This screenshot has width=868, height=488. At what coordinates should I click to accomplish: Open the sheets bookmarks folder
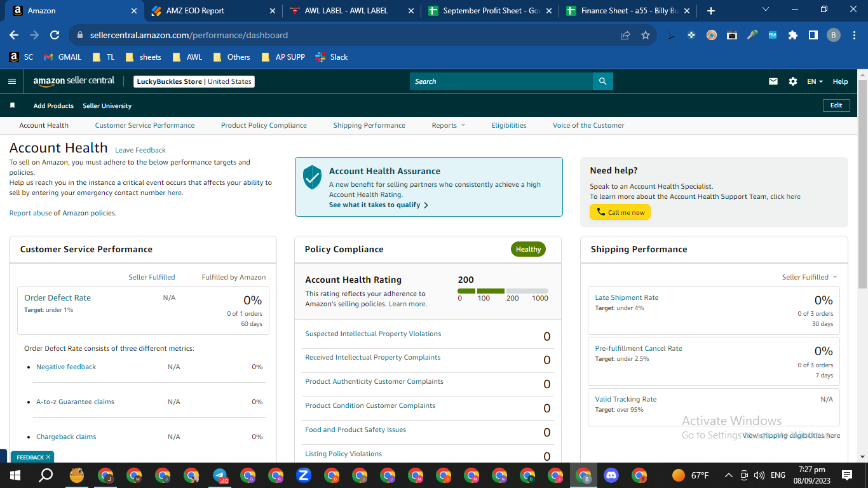tap(144, 57)
